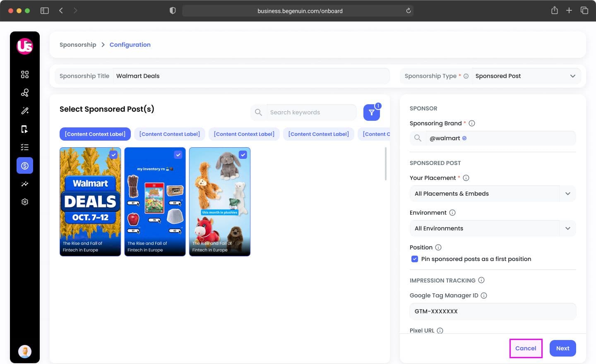Reload the page in the address bar

click(x=409, y=11)
